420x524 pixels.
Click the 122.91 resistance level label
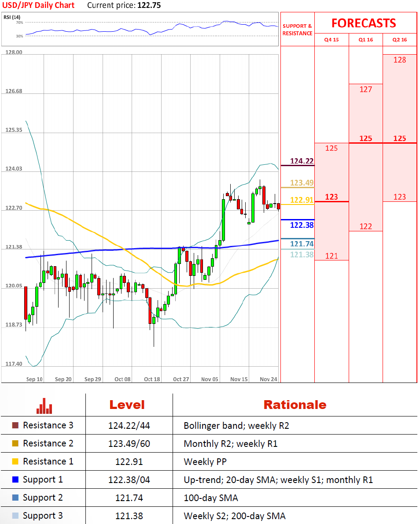click(x=302, y=200)
